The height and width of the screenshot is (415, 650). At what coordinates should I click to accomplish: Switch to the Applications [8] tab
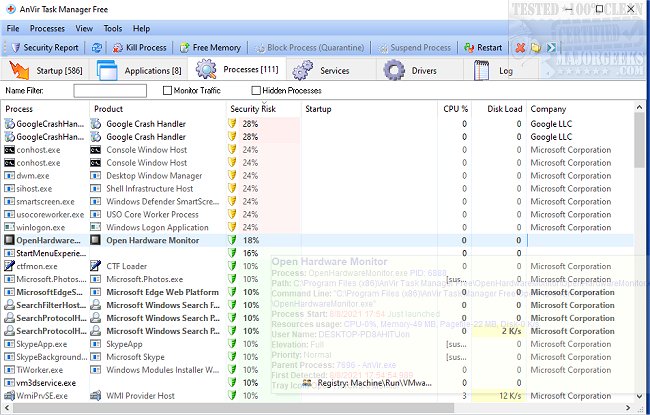click(x=139, y=70)
